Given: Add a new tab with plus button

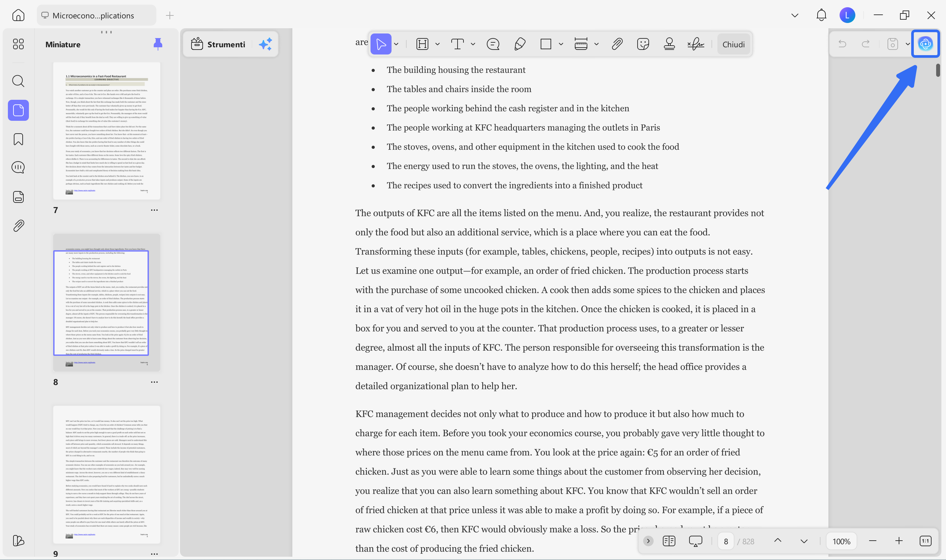Looking at the screenshot, I should 170,15.
